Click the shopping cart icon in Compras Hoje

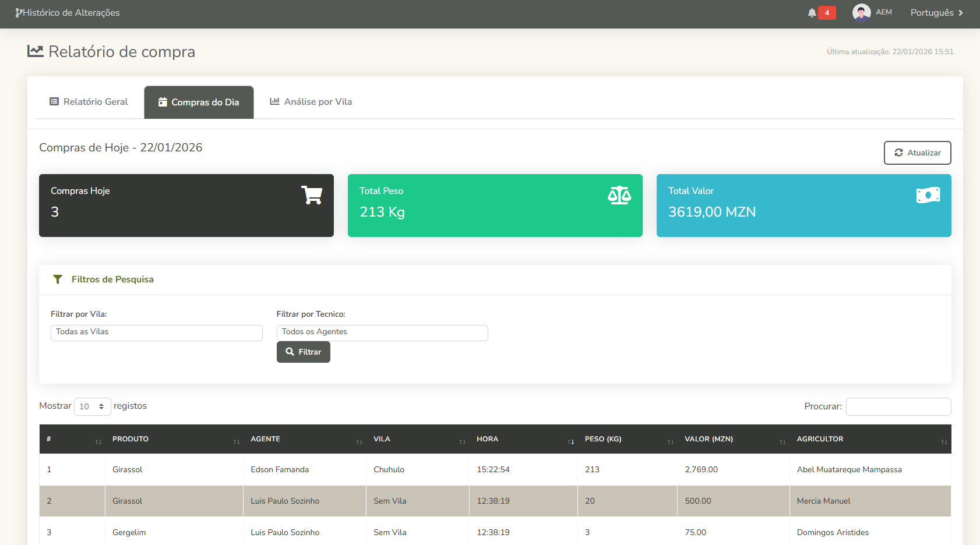312,195
